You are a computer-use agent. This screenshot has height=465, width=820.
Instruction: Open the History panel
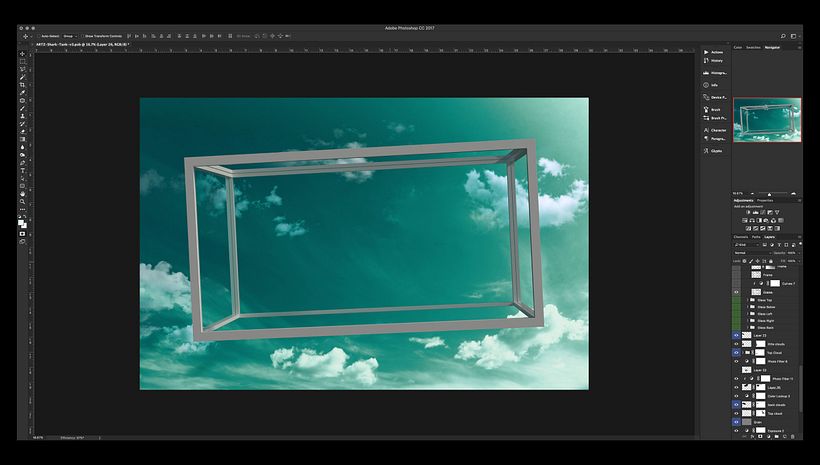pyautogui.click(x=716, y=61)
